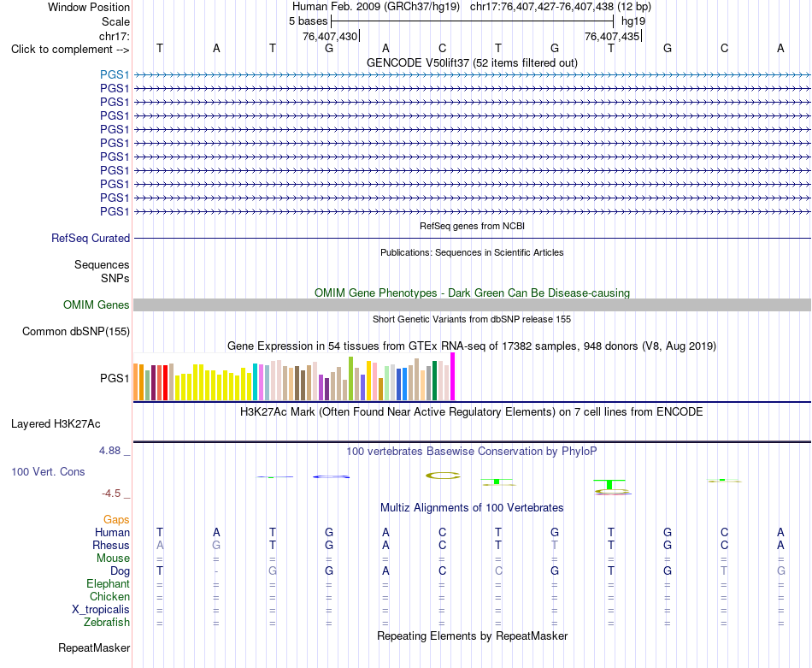Click the '5 bases' scale label
The width and height of the screenshot is (812, 668).
[308, 21]
